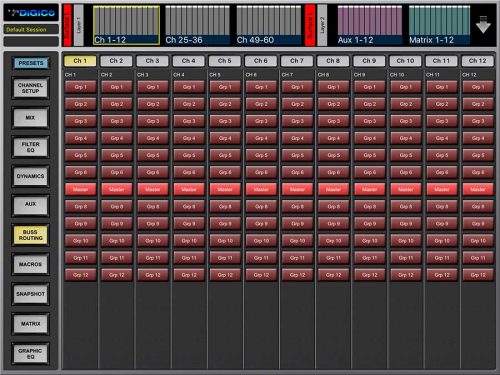Open the Matrix 1-12 bank thumbnail
The height and width of the screenshot is (375, 500).
click(439, 25)
